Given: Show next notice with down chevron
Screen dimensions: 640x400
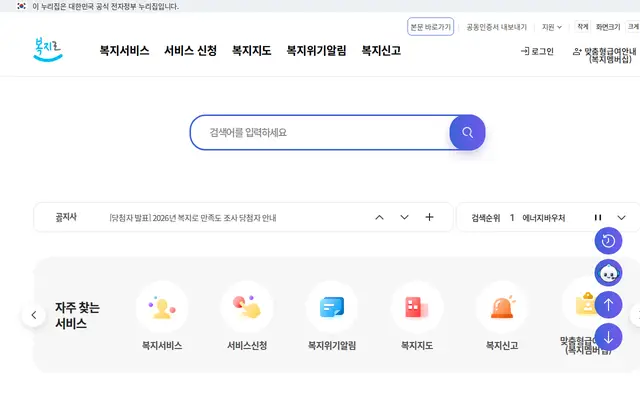Looking at the screenshot, I should [404, 218].
